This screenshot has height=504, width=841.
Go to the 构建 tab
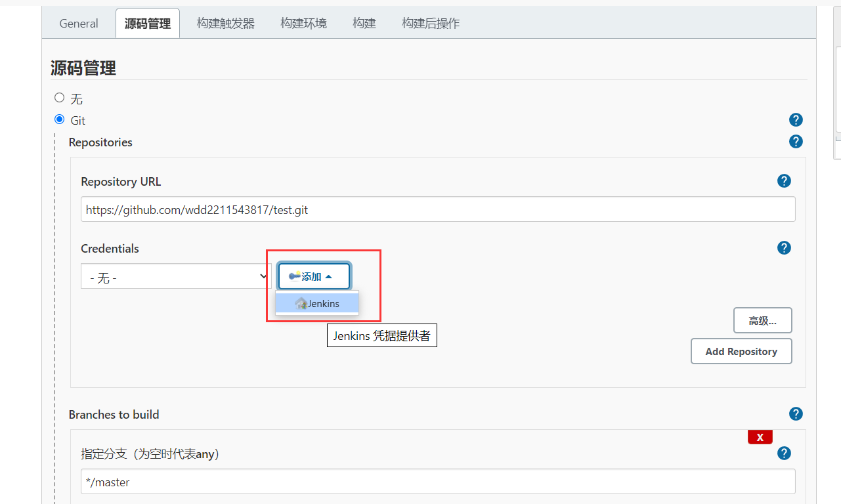[364, 24]
